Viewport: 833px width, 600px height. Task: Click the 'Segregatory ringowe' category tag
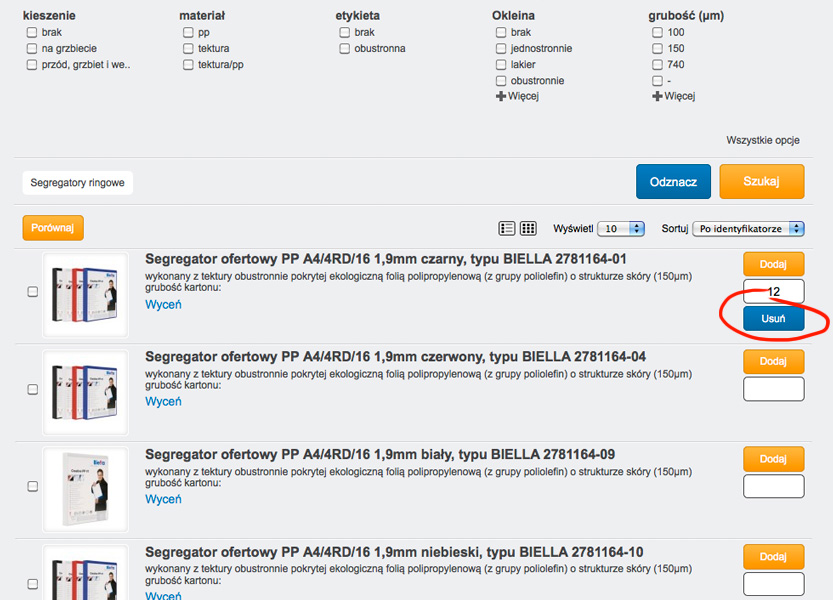[x=78, y=183]
